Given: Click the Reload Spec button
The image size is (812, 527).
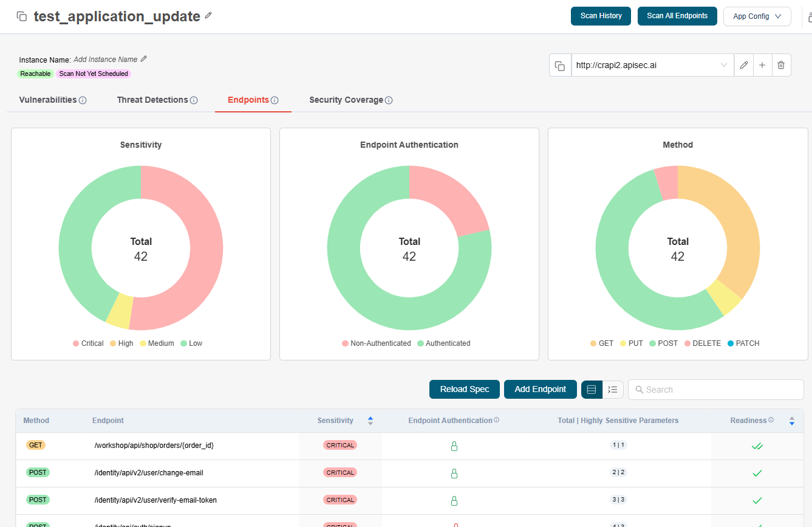Looking at the screenshot, I should pyautogui.click(x=464, y=390).
